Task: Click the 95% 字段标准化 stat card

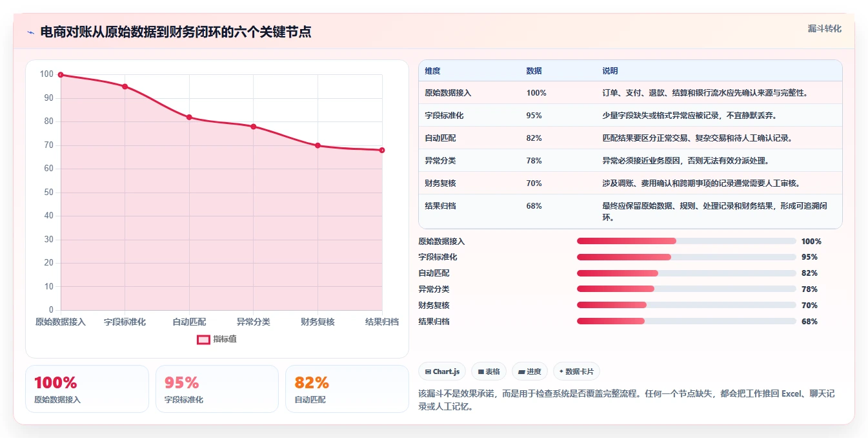Action: (217, 389)
